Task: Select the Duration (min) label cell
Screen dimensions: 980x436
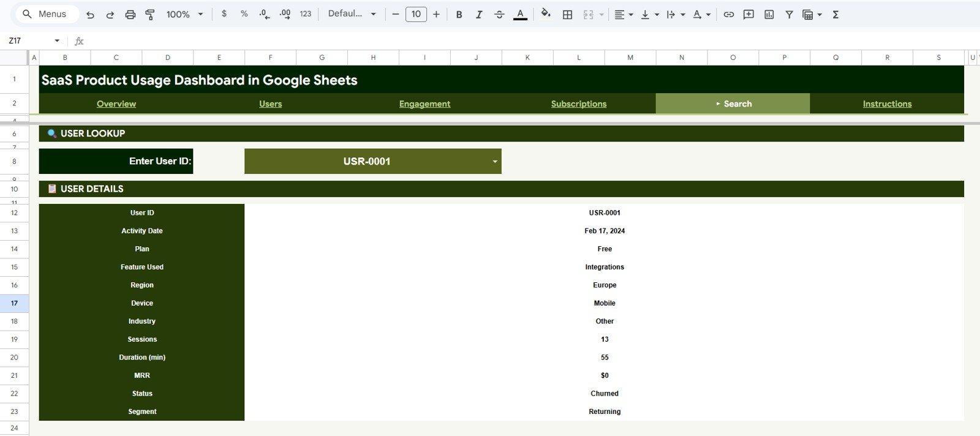Action: 141,358
